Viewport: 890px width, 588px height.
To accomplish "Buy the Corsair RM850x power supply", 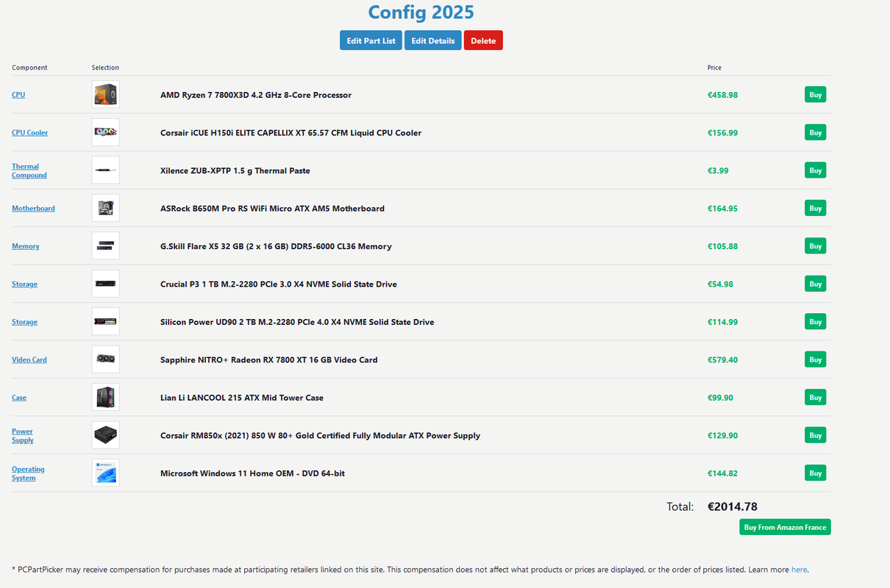I will (x=815, y=435).
